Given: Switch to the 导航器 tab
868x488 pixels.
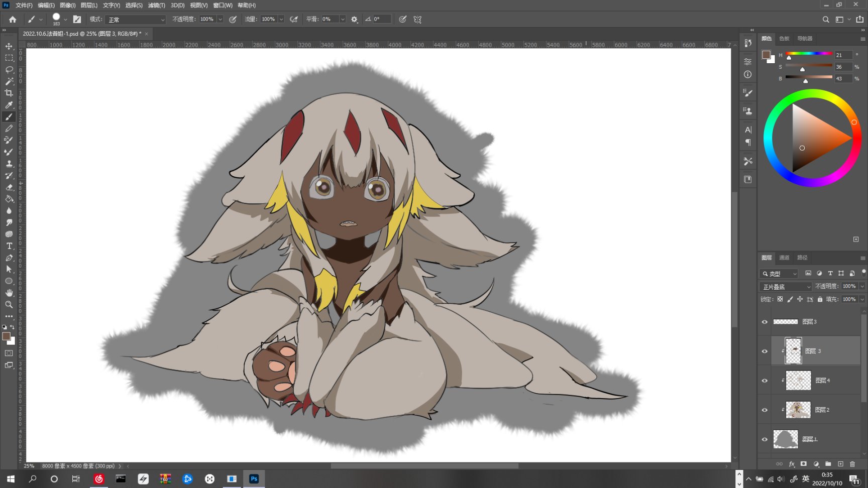Looking at the screenshot, I should [805, 39].
